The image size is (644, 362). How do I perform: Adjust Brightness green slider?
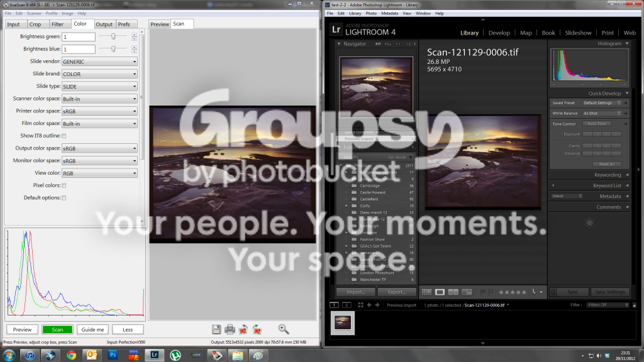(x=113, y=36)
